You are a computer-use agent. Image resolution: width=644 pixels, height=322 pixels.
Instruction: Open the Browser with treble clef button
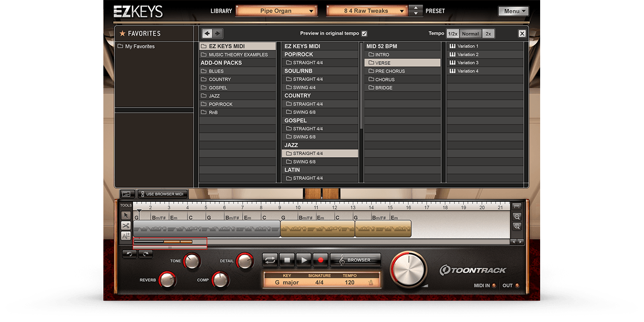click(355, 260)
